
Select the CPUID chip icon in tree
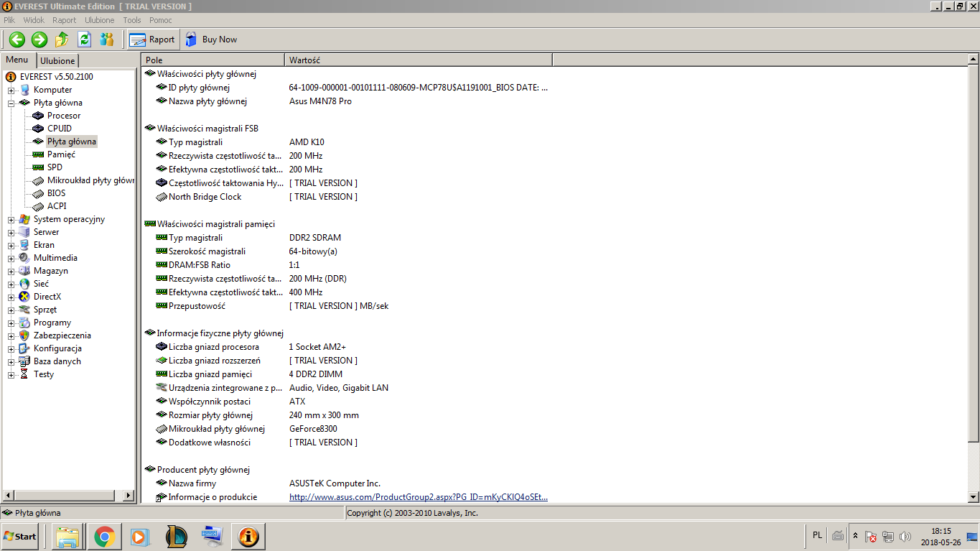coord(38,129)
